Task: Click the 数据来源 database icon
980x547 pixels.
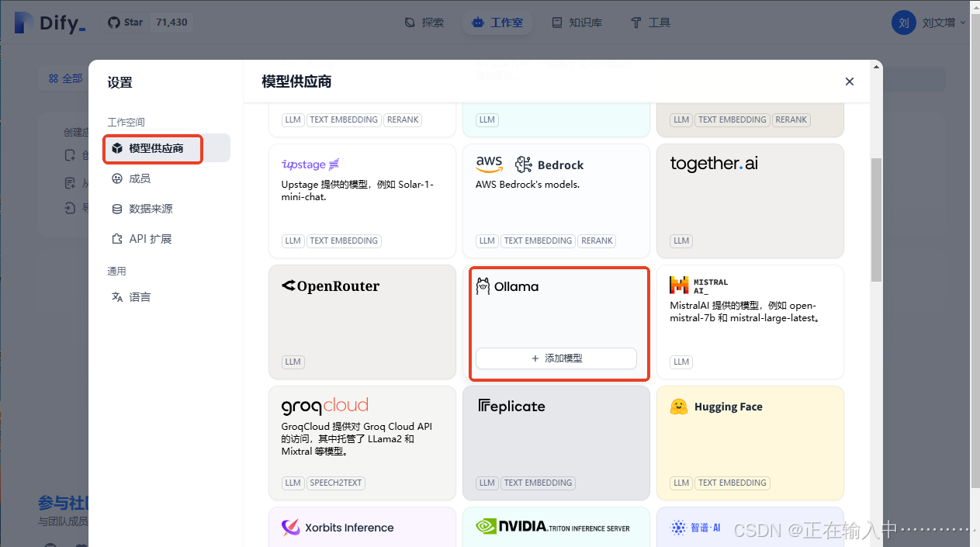Action: [x=117, y=209]
